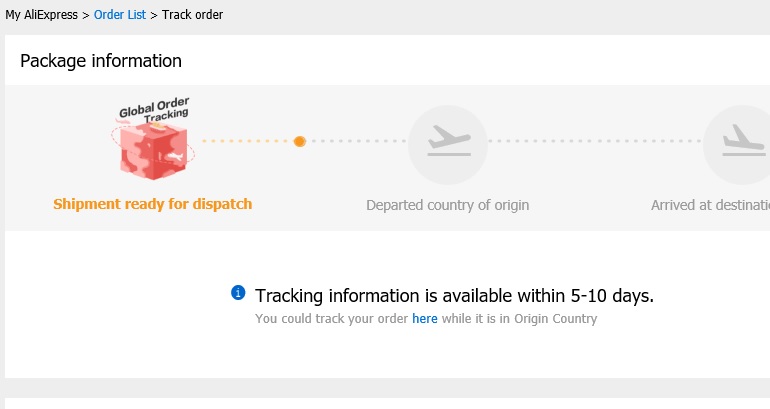The height and width of the screenshot is (409, 770).
Task: Click the Tracking information availability message
Action: pos(454,296)
